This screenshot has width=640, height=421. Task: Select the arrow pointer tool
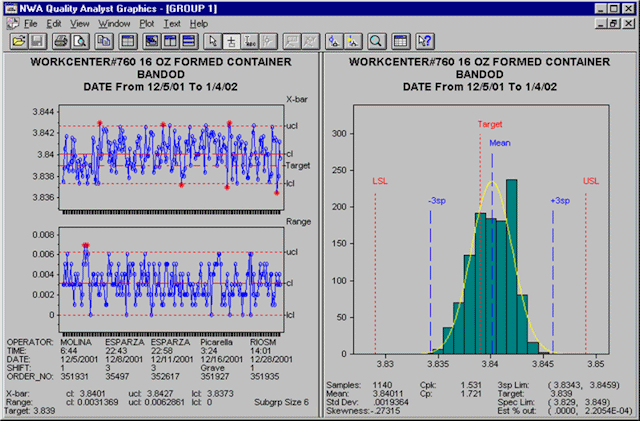click(x=211, y=41)
